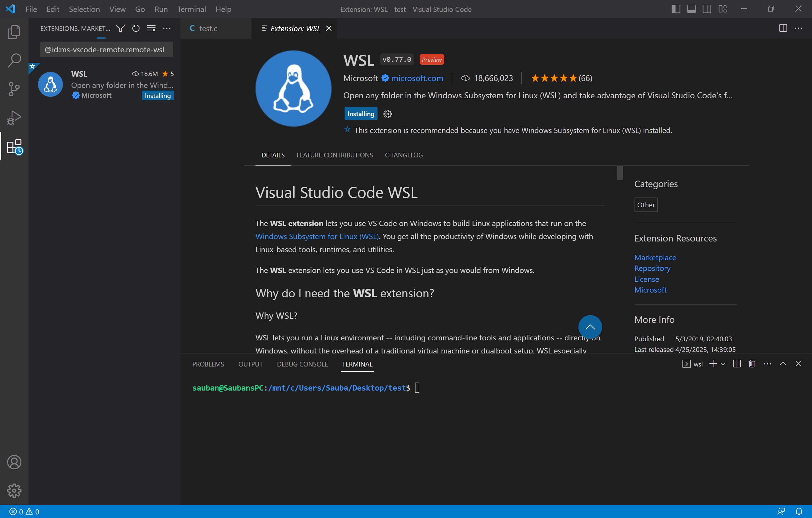Open the Help menu

pyautogui.click(x=223, y=9)
